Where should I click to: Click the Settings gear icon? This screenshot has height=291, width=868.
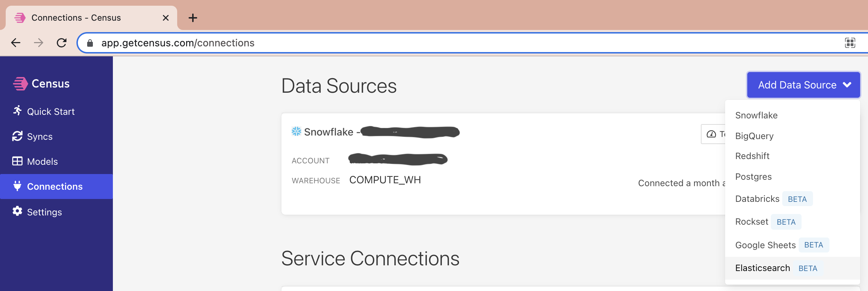point(17,211)
